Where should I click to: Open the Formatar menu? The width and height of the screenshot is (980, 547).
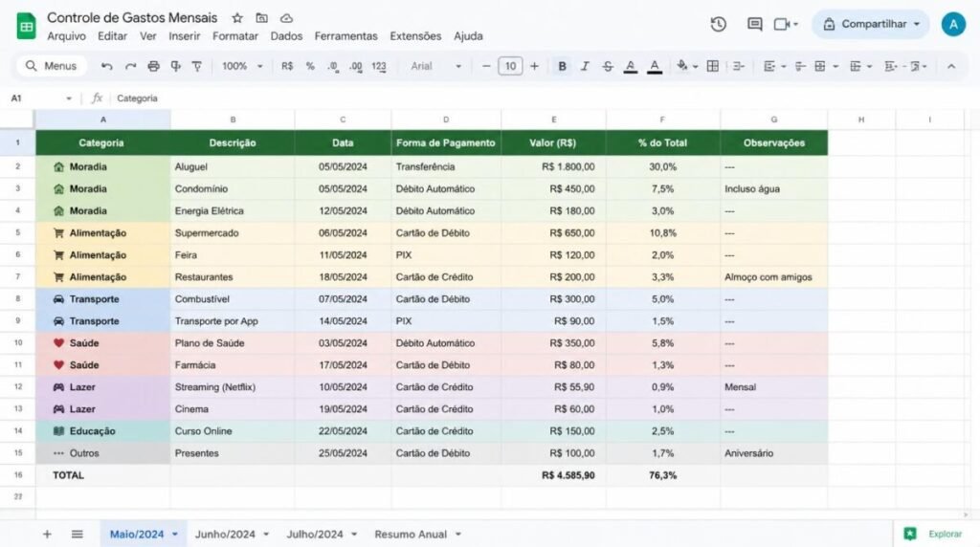pos(235,36)
